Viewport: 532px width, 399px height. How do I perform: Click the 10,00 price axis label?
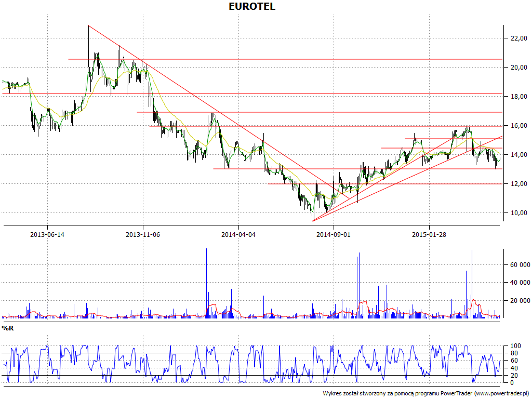point(519,212)
